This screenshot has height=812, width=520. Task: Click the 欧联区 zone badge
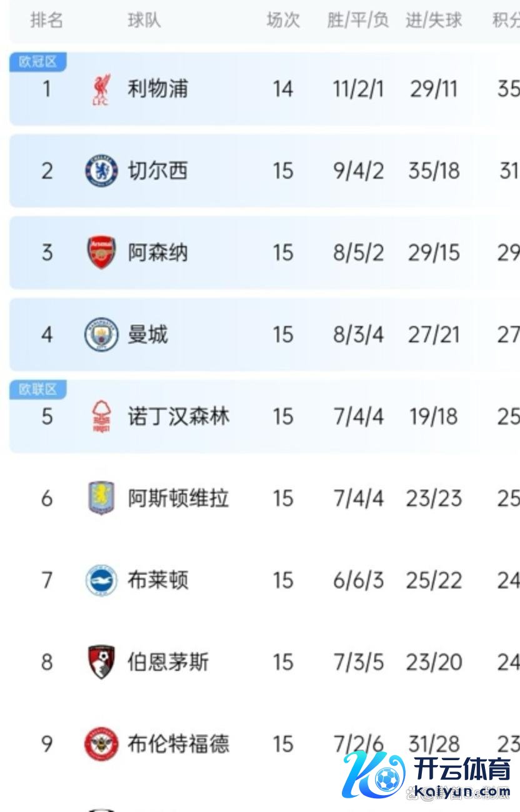[38, 390]
